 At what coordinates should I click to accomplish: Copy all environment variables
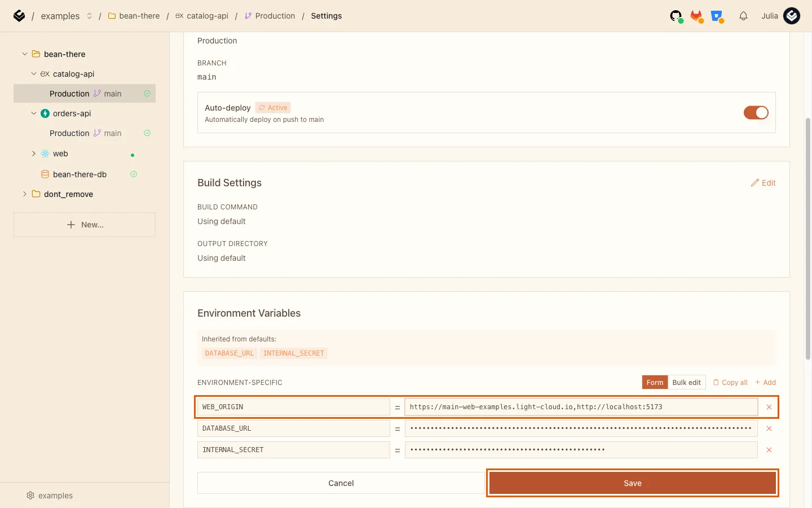[x=730, y=383]
